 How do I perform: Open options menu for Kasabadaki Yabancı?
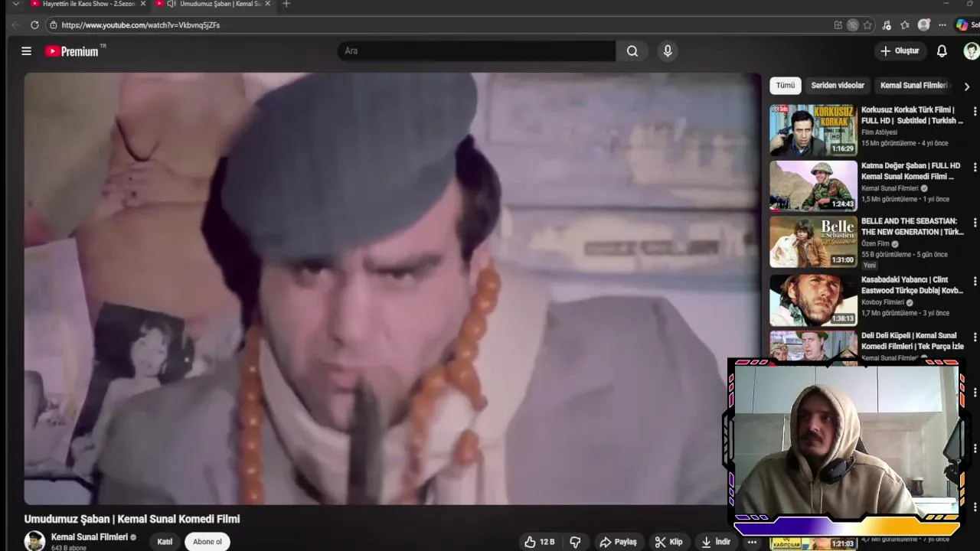(975, 281)
